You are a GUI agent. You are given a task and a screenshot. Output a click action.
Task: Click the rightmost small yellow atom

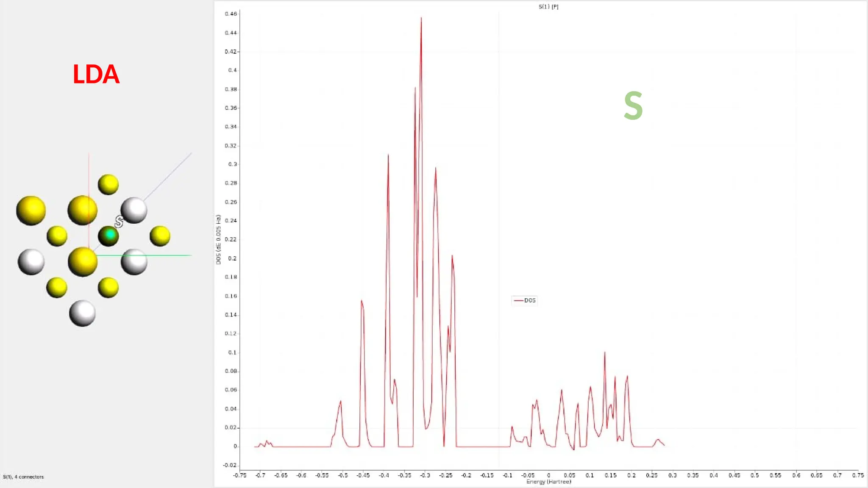[160, 236]
